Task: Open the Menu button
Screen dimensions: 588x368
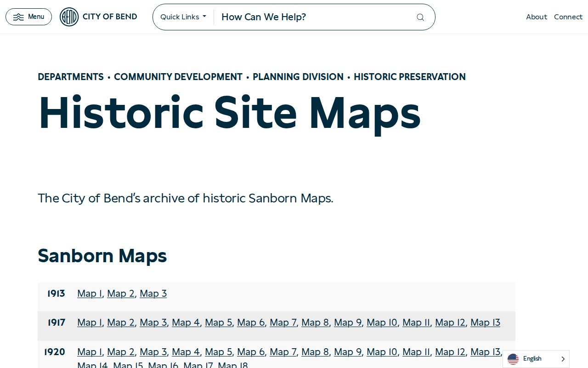Action: [x=28, y=17]
